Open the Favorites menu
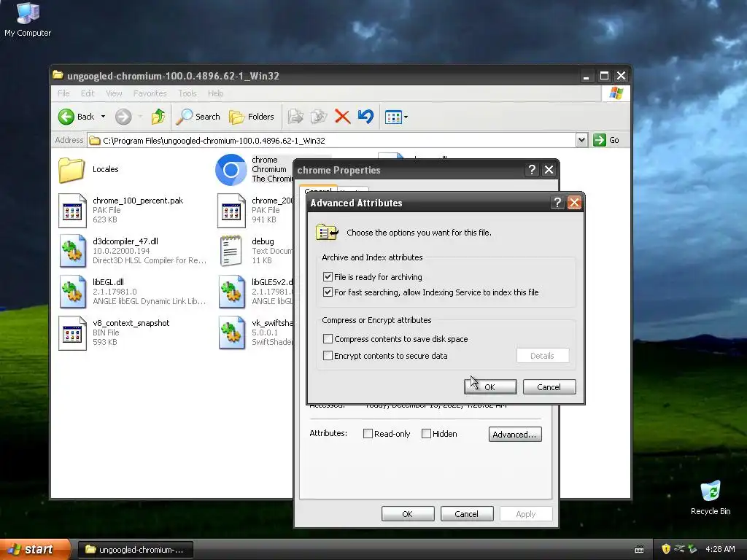The image size is (747, 560). tap(150, 93)
